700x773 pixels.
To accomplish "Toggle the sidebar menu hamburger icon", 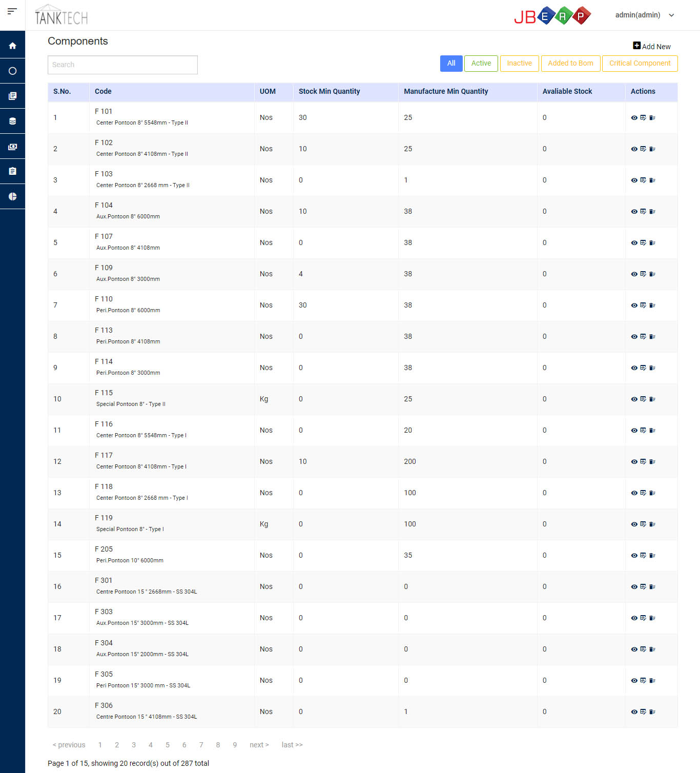I will (x=12, y=11).
